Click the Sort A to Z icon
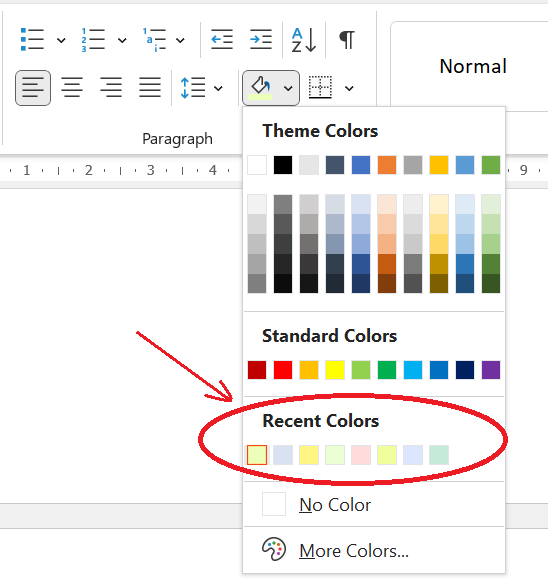Screen dimensions: 548x586 point(304,40)
